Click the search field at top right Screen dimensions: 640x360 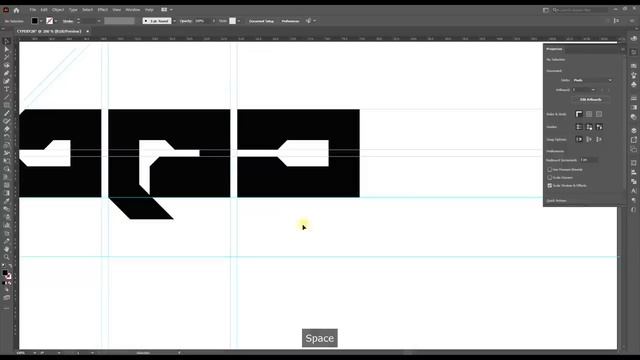tap(581, 10)
